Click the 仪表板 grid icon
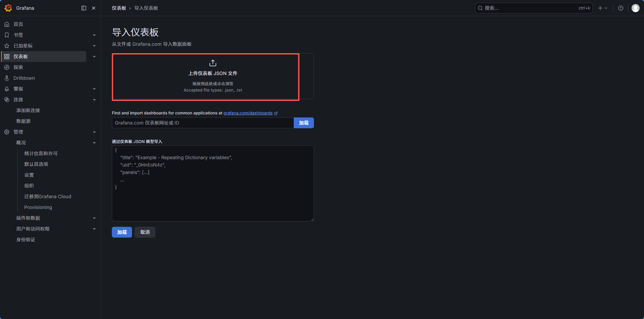This screenshot has height=319, width=644. pos(7,57)
